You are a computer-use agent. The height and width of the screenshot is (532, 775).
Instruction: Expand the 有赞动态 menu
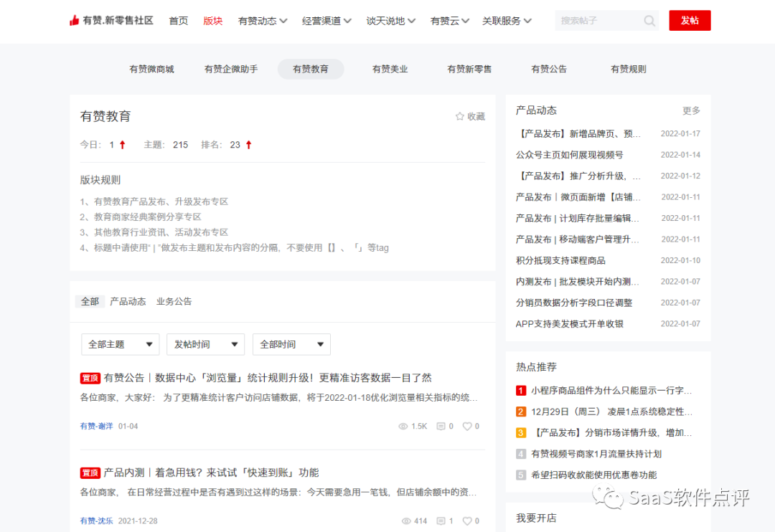(x=263, y=21)
